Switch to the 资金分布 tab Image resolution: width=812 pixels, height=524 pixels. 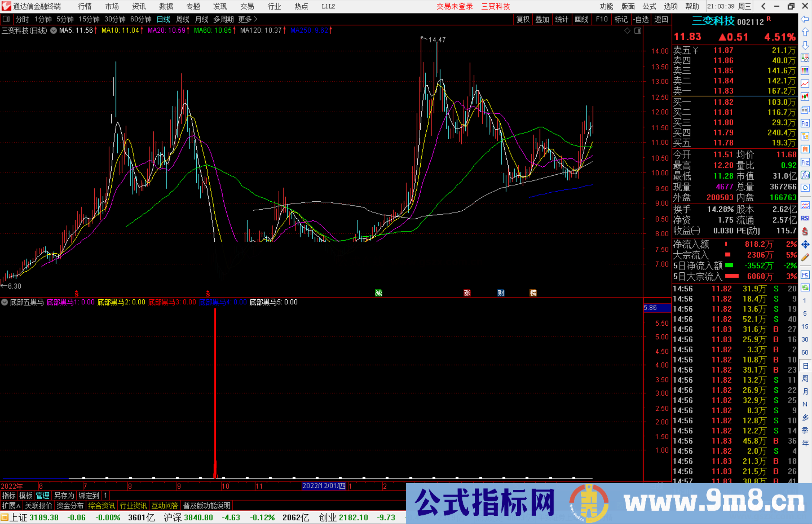tap(70, 506)
